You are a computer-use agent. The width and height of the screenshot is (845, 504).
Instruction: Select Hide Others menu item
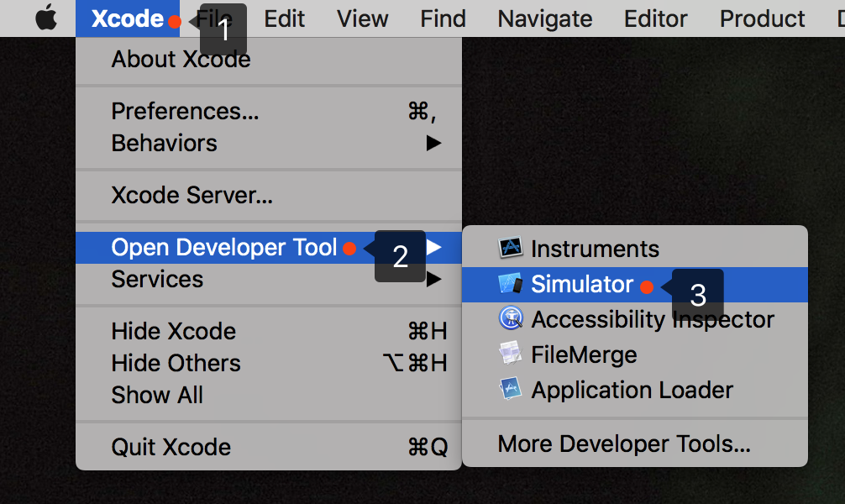pos(176,363)
